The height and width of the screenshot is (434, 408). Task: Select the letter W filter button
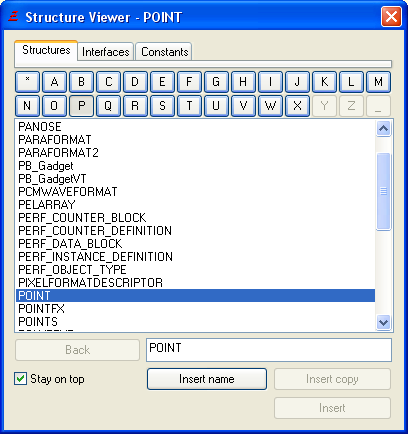tap(270, 106)
